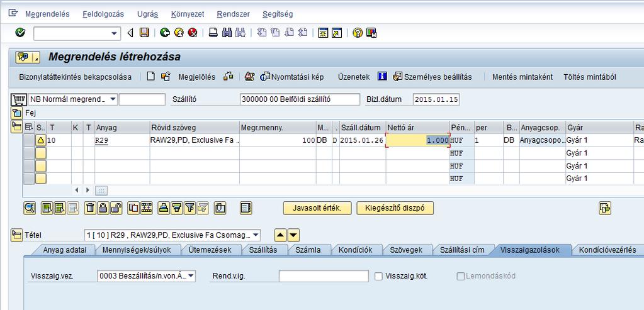Cancel with the red X icon
This screenshot has height=310, width=644.
coord(192,33)
